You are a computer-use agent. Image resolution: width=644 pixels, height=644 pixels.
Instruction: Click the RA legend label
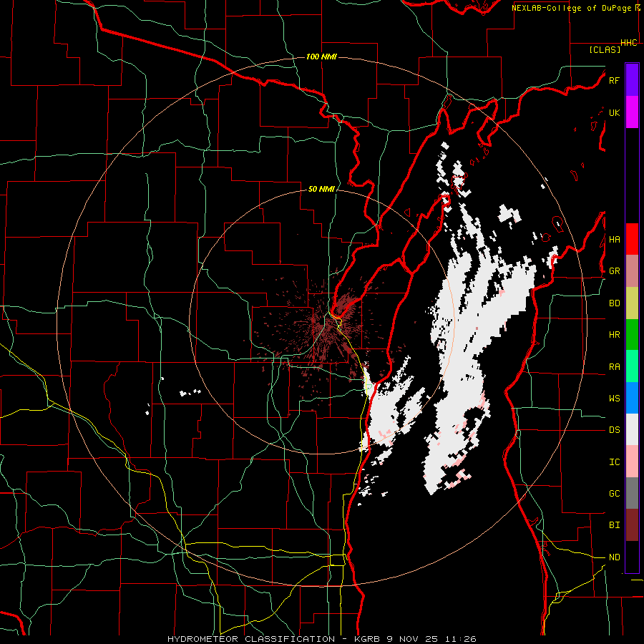pos(614,367)
